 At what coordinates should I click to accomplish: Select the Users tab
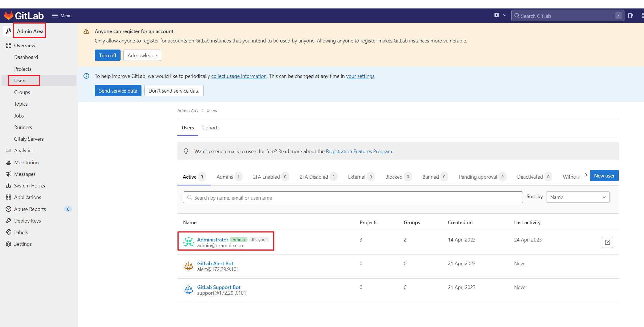pyautogui.click(x=188, y=128)
